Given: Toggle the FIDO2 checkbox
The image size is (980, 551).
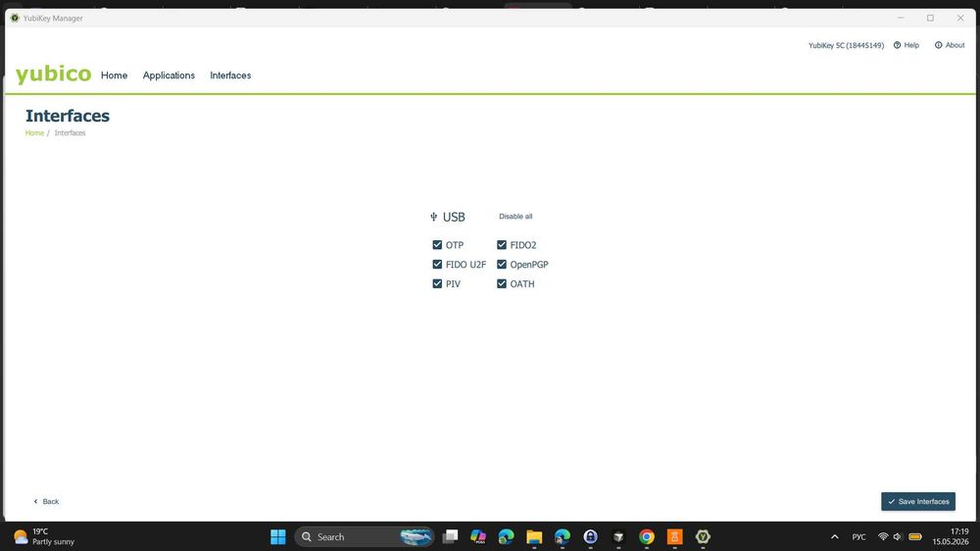Looking at the screenshot, I should pos(501,244).
